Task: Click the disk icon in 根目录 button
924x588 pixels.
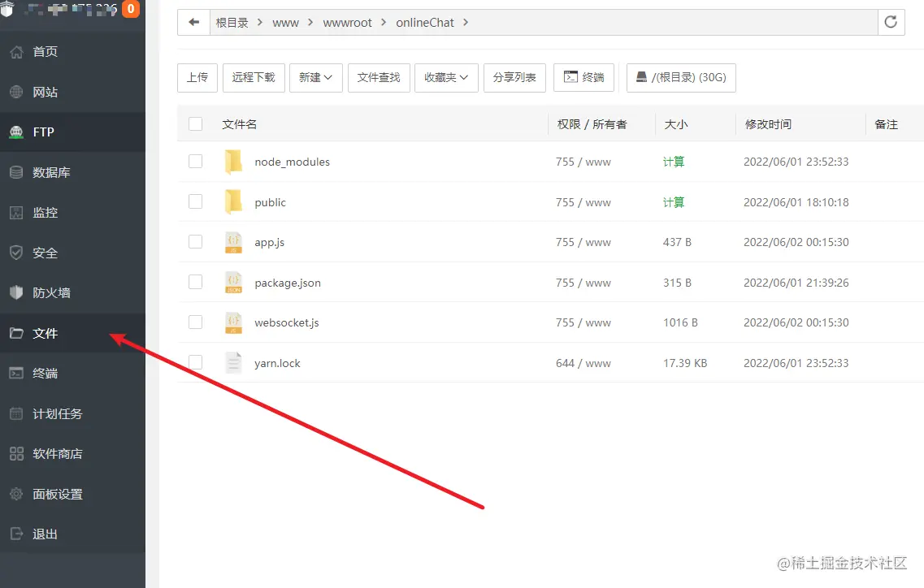Action: coord(641,76)
